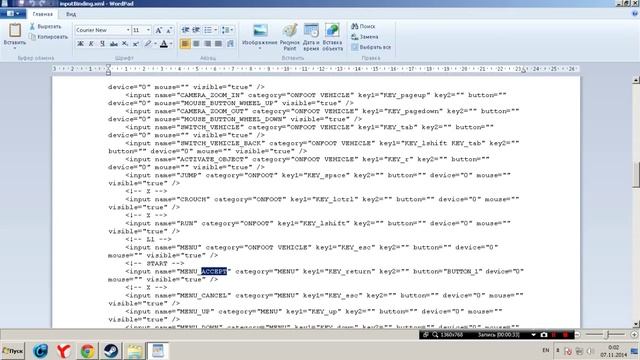Click the recorder camera snapshot icon
Screen dimensions: 640x360
click(x=544, y=335)
